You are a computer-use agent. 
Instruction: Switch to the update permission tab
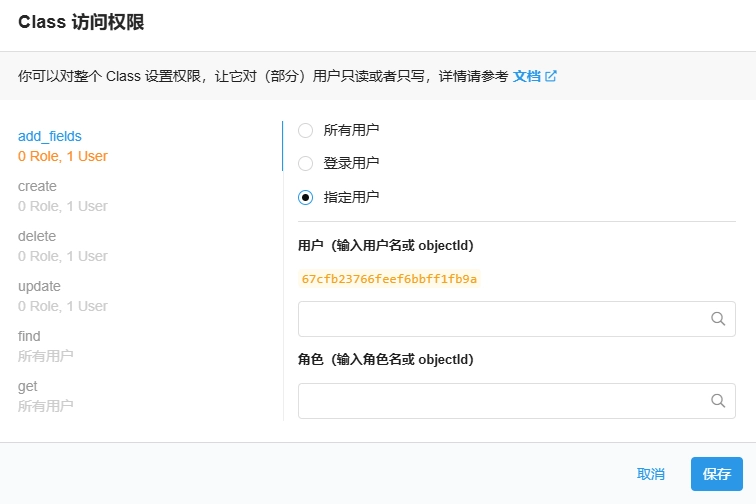tap(39, 286)
